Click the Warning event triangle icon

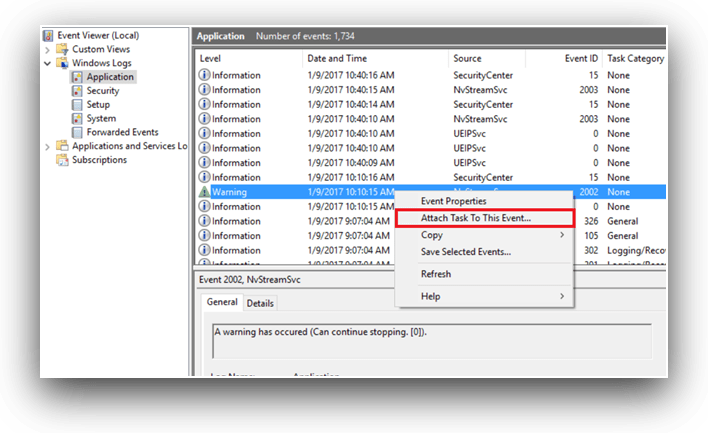click(x=204, y=192)
